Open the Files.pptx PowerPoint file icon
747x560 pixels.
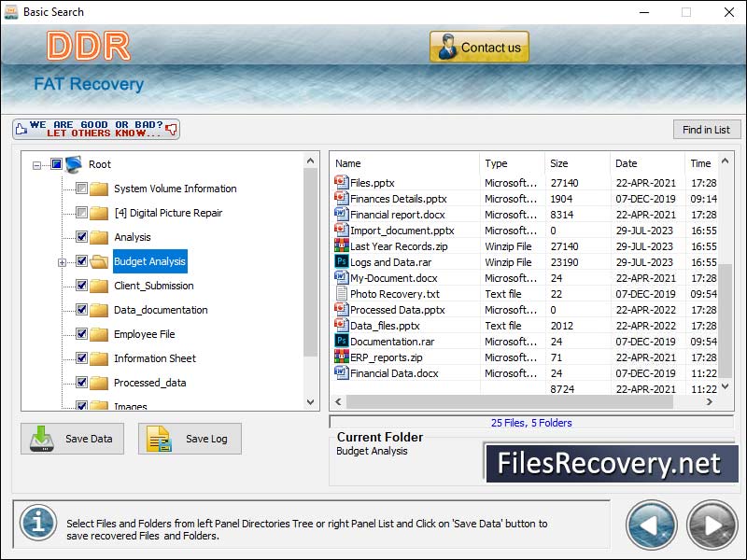(339, 183)
